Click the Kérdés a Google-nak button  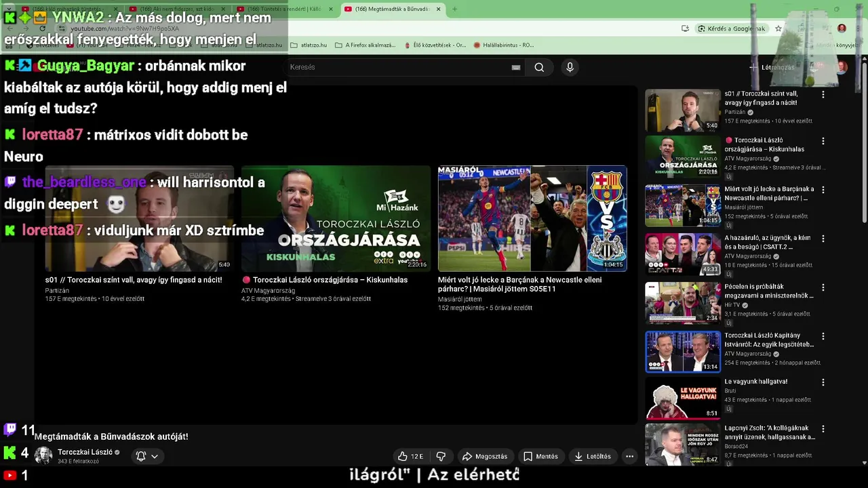coord(732,28)
